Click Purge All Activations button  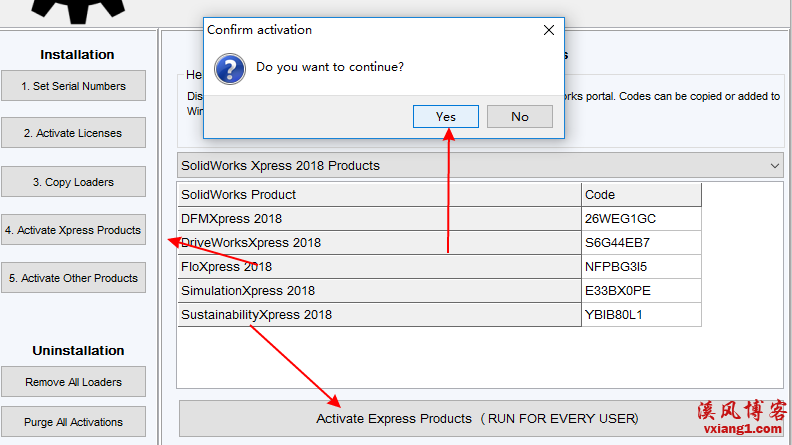coord(73,422)
